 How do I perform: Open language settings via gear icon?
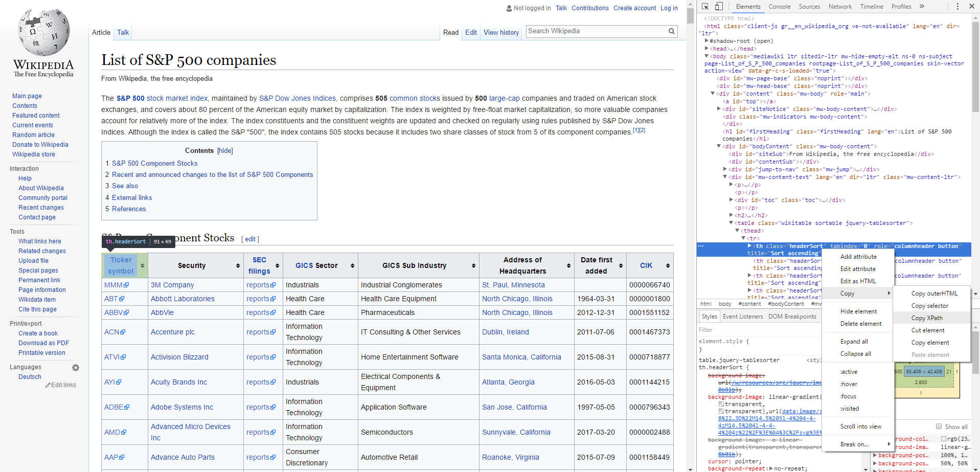(x=76, y=367)
